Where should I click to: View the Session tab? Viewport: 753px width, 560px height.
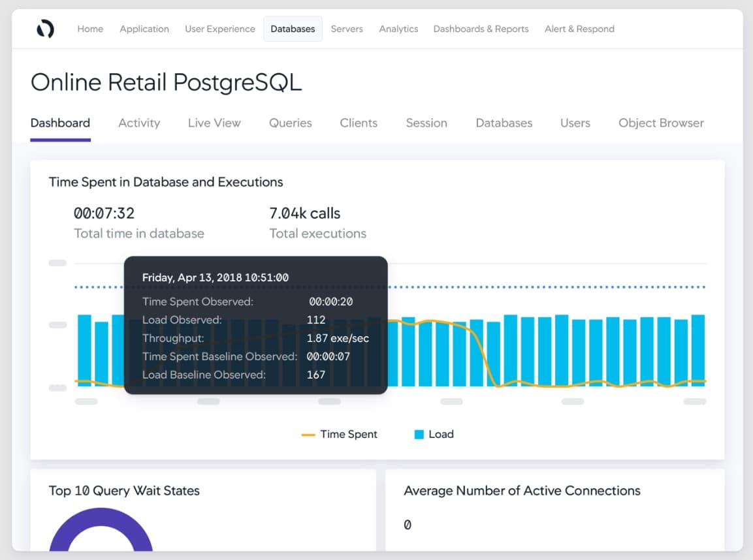click(x=426, y=123)
